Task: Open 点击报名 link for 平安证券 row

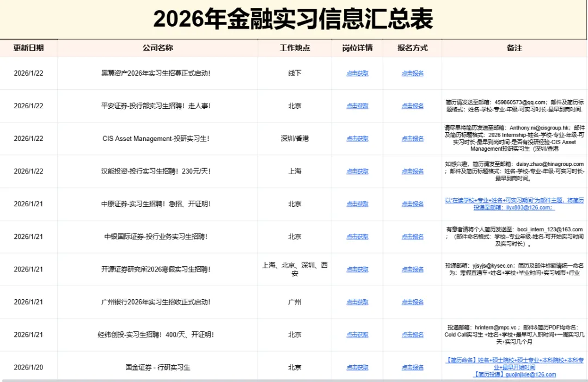Action: [x=413, y=106]
